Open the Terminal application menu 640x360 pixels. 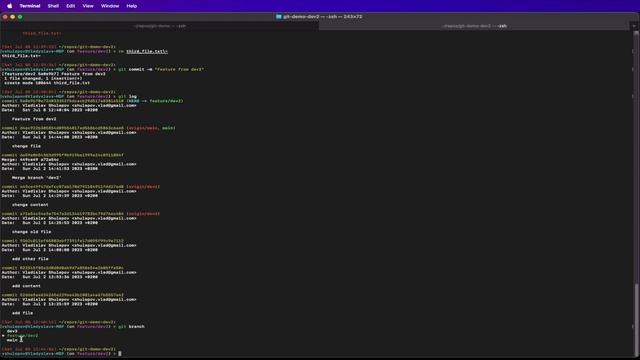[x=30, y=6]
